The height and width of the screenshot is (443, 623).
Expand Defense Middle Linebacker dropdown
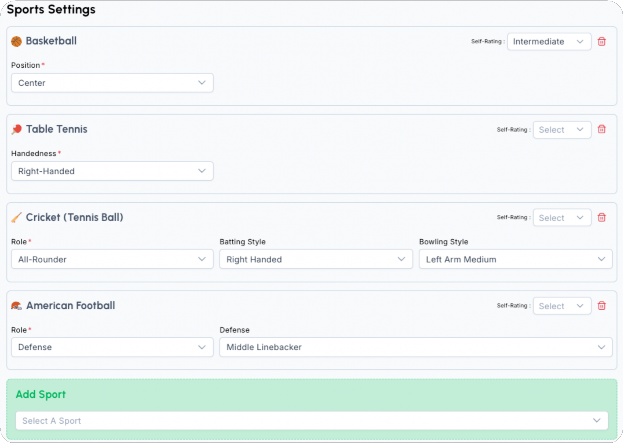(415, 347)
